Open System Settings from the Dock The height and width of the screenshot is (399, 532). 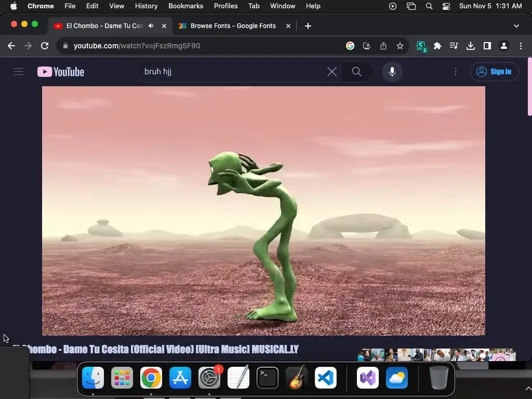point(209,378)
